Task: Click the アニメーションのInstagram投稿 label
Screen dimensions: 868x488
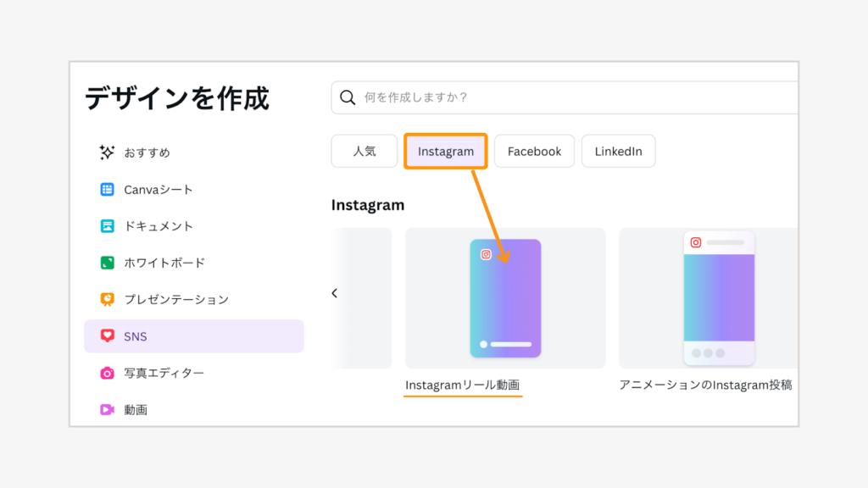Action: [706, 384]
